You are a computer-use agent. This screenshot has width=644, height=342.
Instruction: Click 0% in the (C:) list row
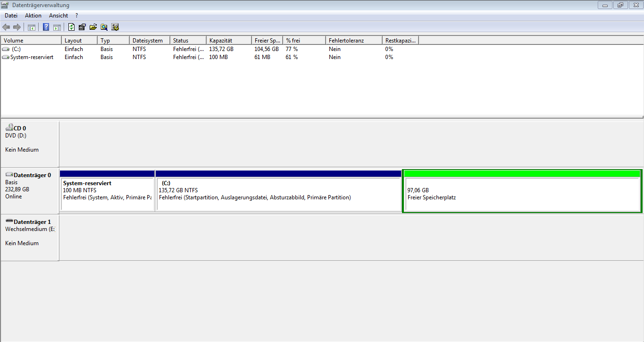point(389,49)
